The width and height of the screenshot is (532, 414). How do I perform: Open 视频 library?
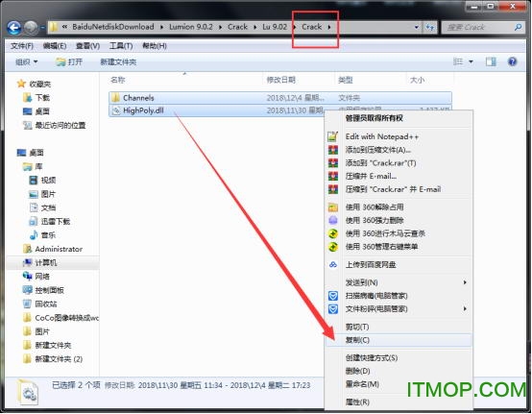pyautogui.click(x=48, y=181)
